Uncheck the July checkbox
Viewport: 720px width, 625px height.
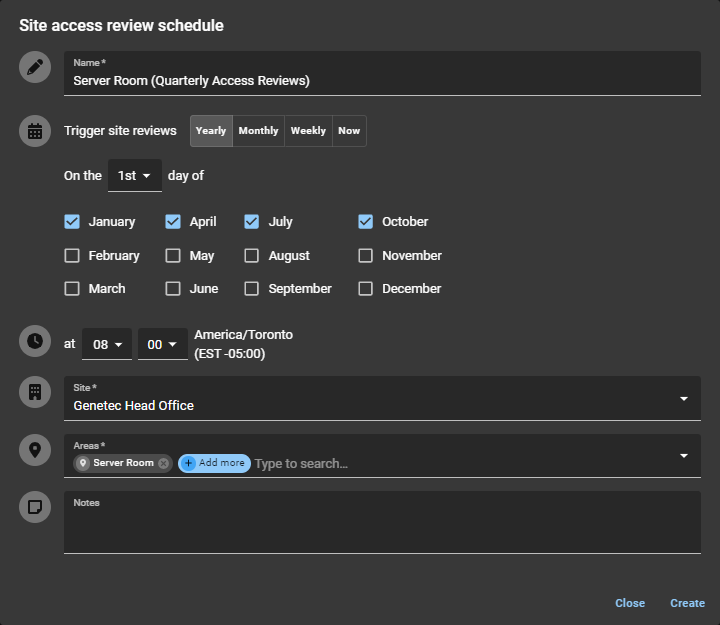tap(252, 222)
